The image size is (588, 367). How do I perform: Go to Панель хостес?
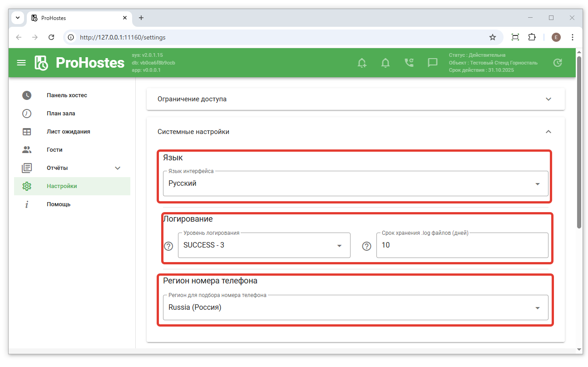(x=67, y=95)
